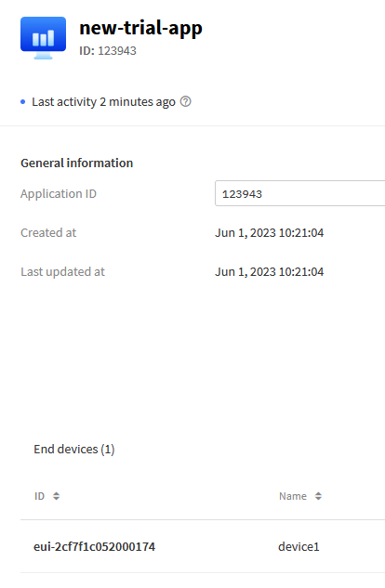Click the help icon beside Last activity
Screen dimensions: 385x588
185,101
